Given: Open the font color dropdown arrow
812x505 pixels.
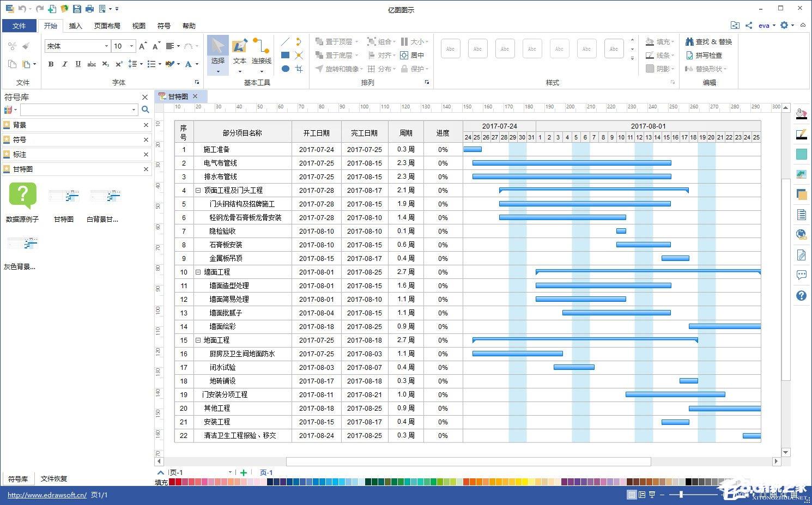Looking at the screenshot, I should click(x=196, y=64).
